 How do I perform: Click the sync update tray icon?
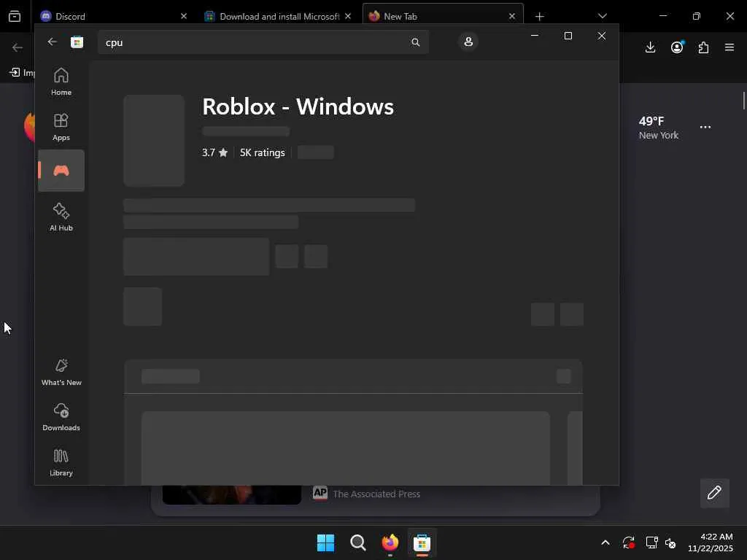pyautogui.click(x=628, y=542)
